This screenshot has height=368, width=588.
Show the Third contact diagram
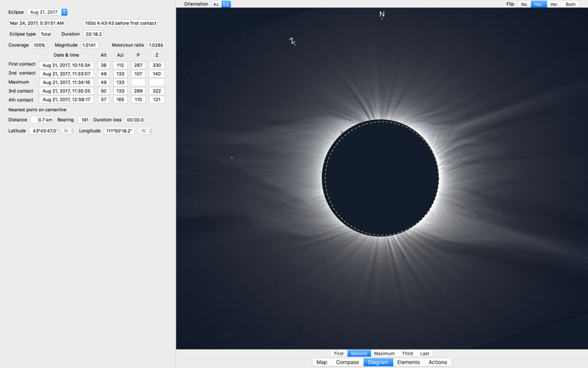pos(407,353)
